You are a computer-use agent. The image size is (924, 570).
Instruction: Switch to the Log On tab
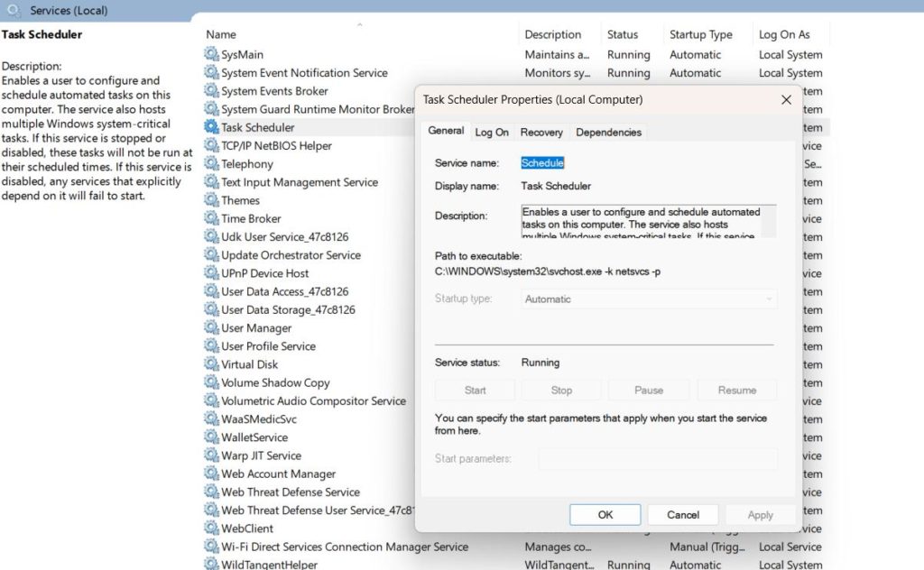[492, 133]
